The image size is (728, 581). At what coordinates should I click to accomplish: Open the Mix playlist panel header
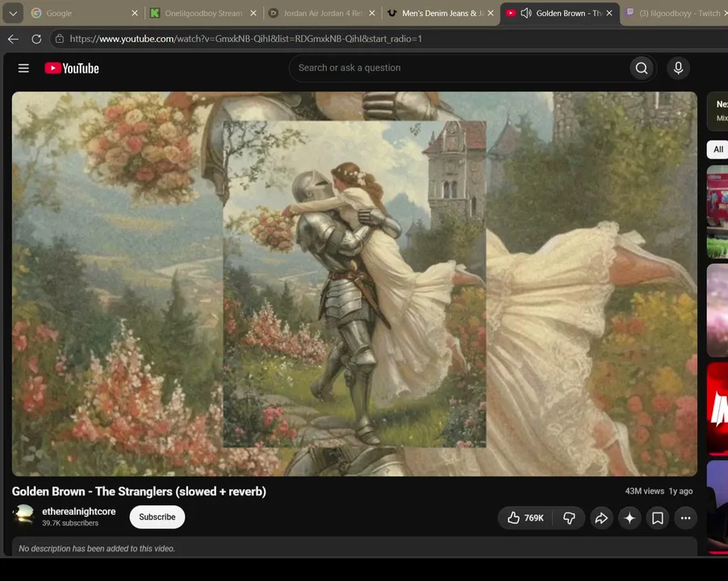(718, 111)
